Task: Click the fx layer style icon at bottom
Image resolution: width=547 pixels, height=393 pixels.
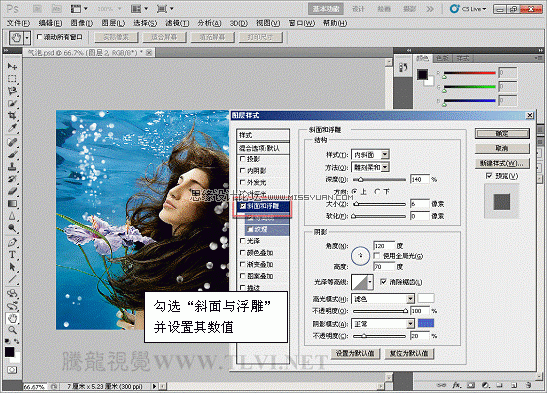Action: [x=457, y=385]
